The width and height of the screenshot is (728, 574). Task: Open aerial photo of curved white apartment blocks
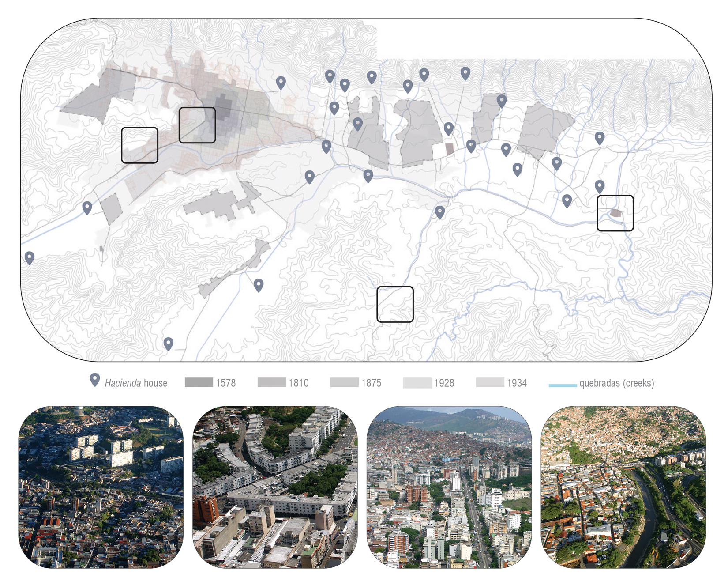(275, 487)
